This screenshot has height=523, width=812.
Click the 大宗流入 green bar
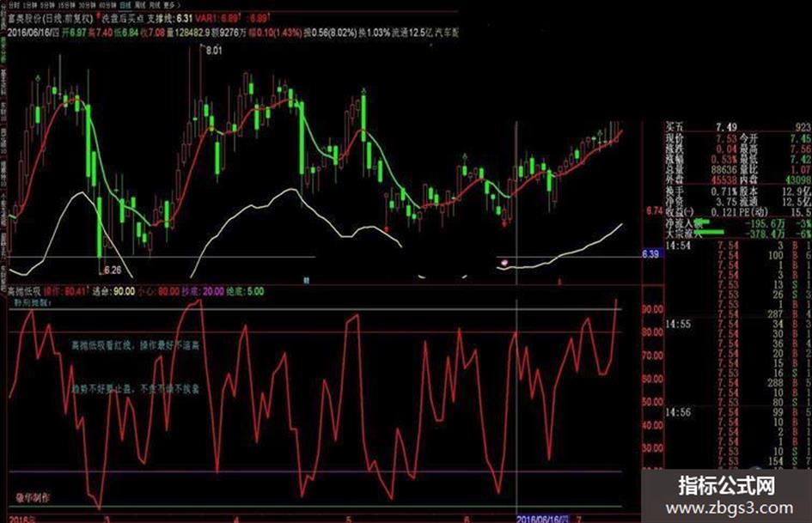[709, 233]
